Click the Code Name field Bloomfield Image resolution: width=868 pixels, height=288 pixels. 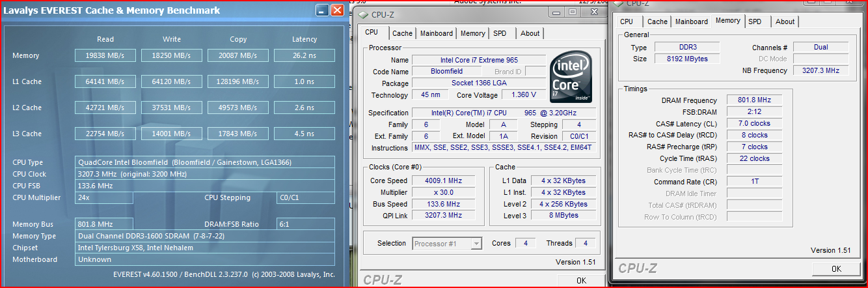(448, 72)
